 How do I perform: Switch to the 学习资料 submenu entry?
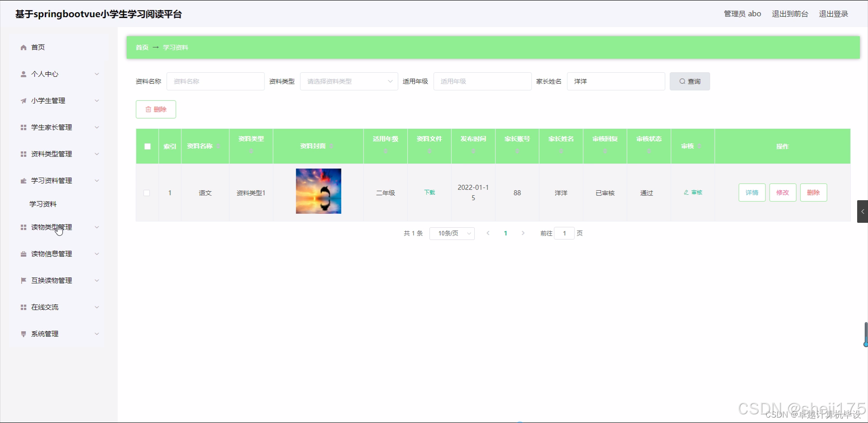43,203
